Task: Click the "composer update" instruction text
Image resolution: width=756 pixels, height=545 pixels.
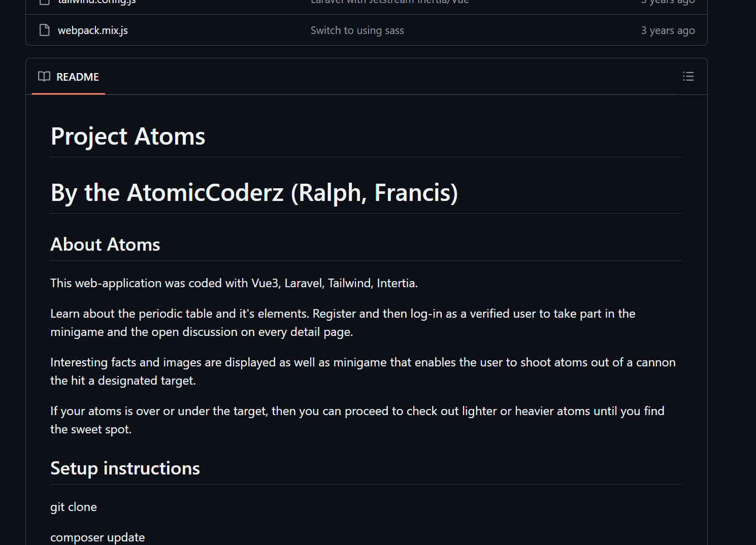Action: [97, 537]
